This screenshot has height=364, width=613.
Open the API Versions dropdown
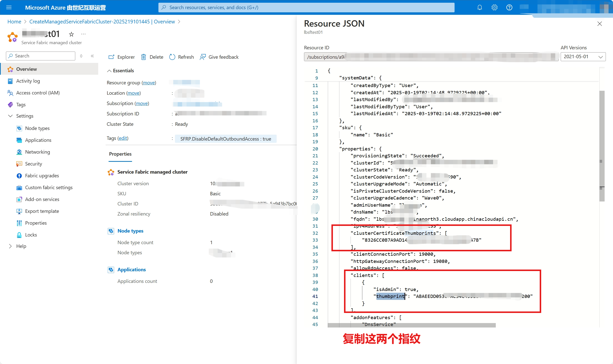[583, 57]
